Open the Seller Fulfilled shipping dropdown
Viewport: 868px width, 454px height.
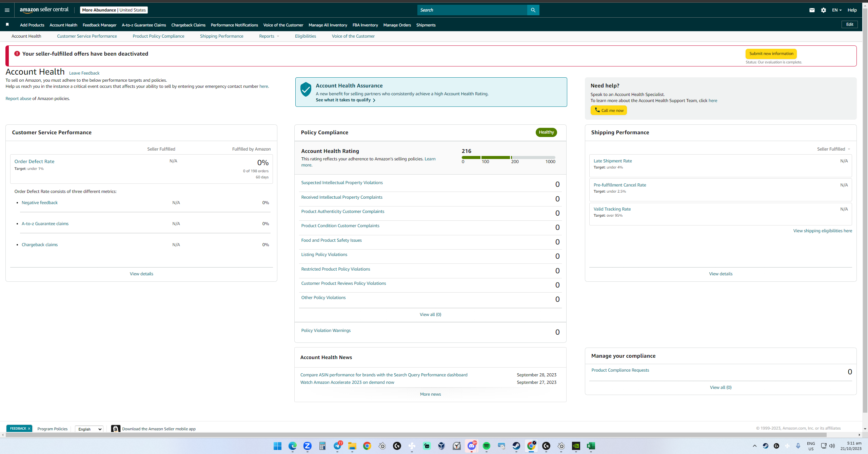coord(833,149)
